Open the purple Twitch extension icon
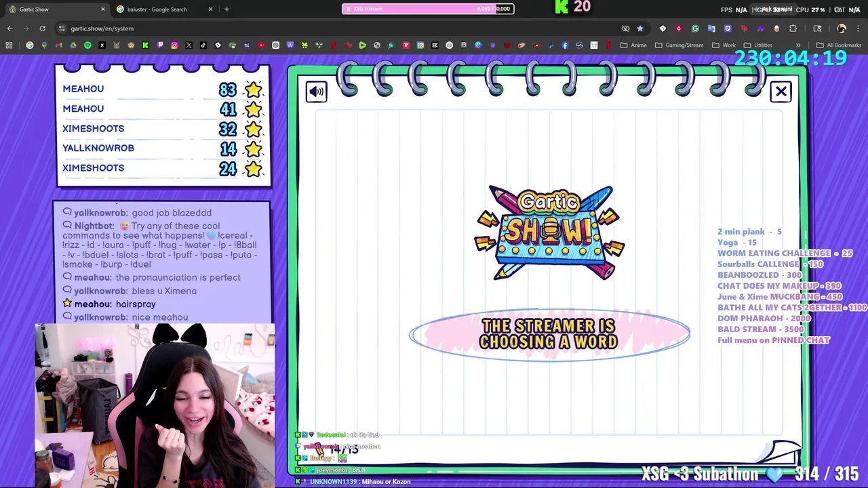 click(x=728, y=28)
